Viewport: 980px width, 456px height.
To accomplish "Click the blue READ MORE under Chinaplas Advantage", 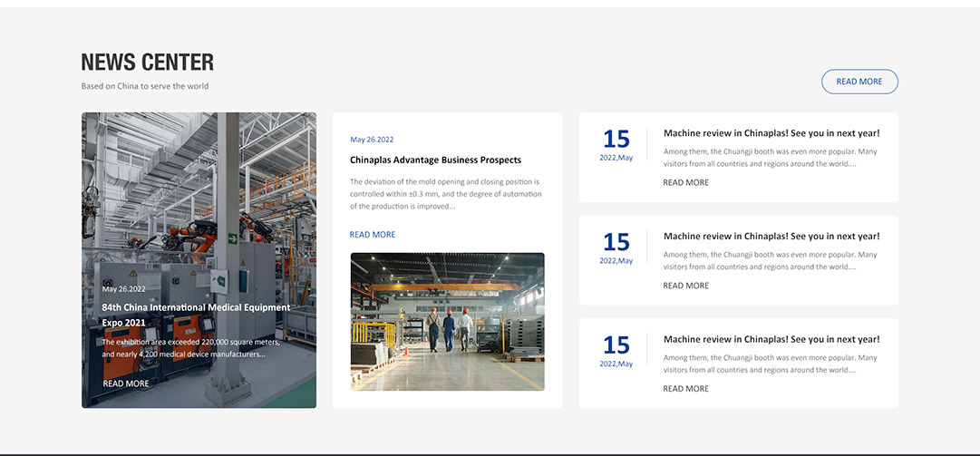I will click(373, 235).
